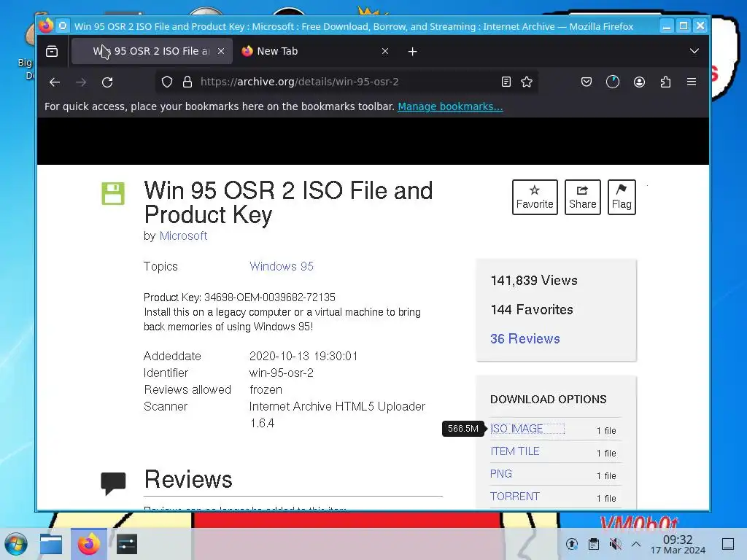Viewport: 747px width, 560px height.
Task: Open the Extensions puzzle icon
Action: pos(665,82)
